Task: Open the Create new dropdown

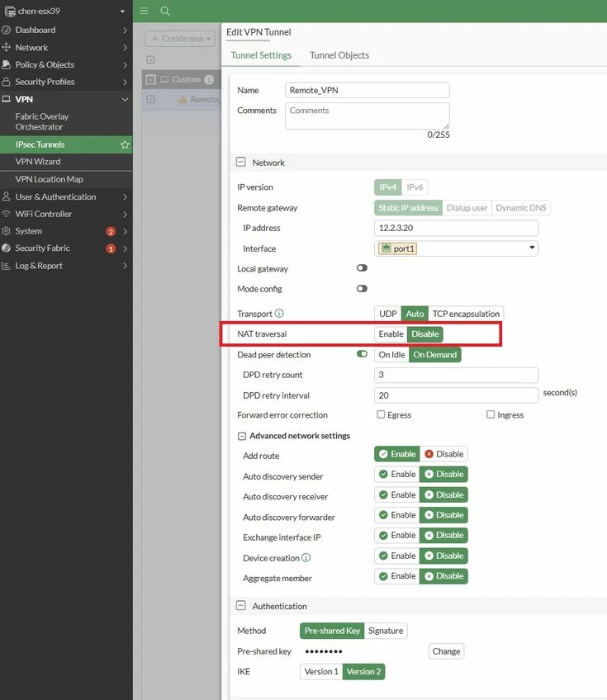Action: (180, 39)
